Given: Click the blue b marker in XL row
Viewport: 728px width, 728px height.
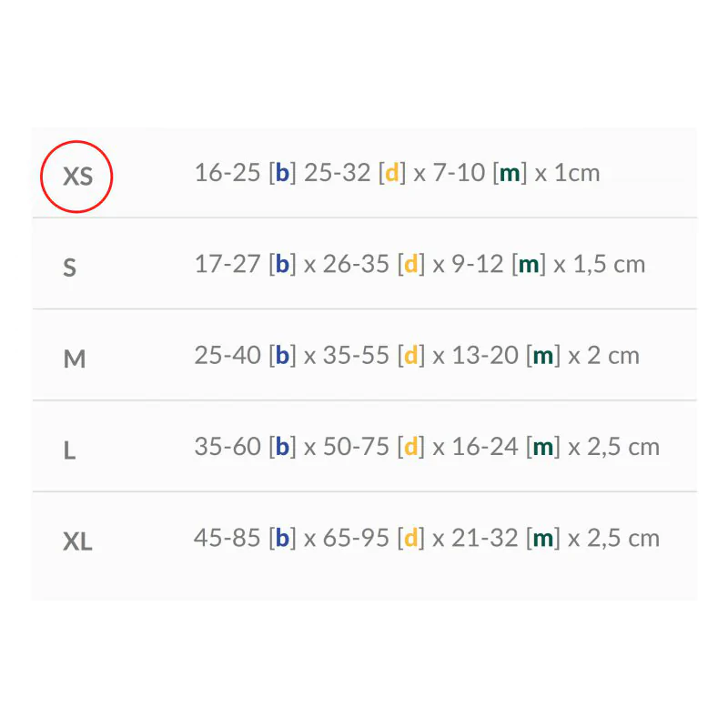Looking at the screenshot, I should point(282,537).
